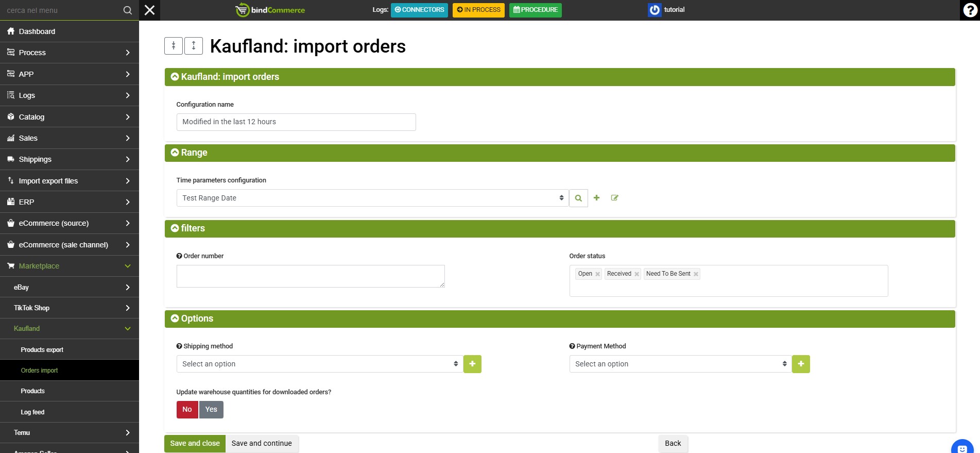The image size is (980, 453).
Task: Expand the Catalog menu
Action: click(x=70, y=117)
